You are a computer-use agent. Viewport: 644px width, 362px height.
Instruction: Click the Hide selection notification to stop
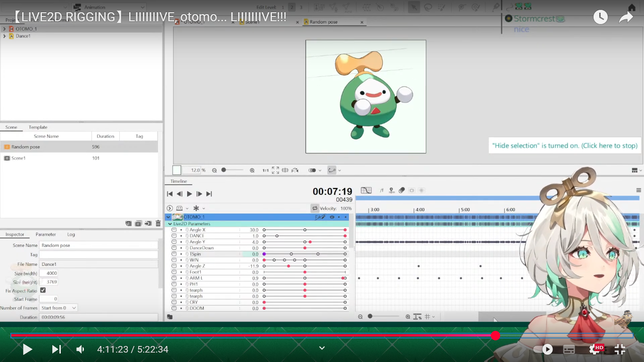point(564,146)
